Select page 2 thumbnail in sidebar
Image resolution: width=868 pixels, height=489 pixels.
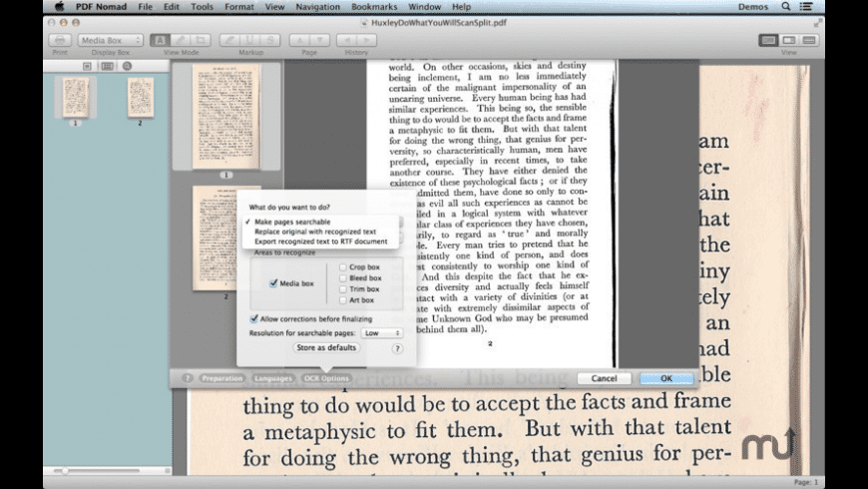(140, 98)
